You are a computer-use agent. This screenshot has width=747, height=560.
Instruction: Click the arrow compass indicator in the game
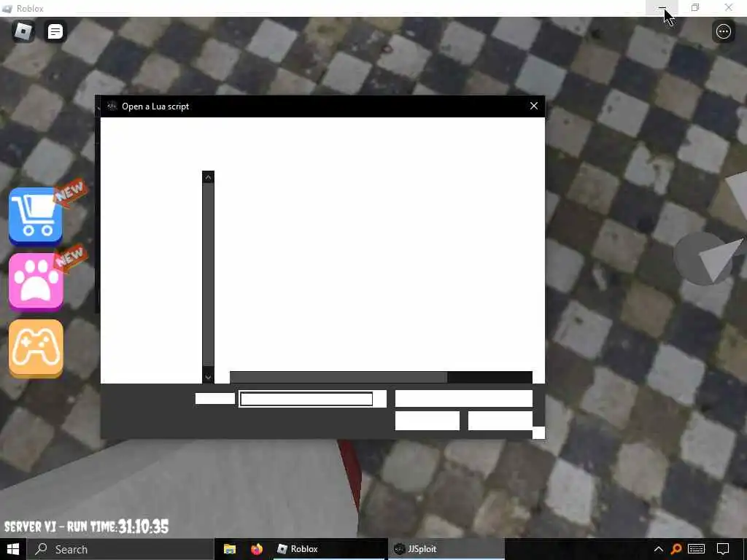point(708,257)
